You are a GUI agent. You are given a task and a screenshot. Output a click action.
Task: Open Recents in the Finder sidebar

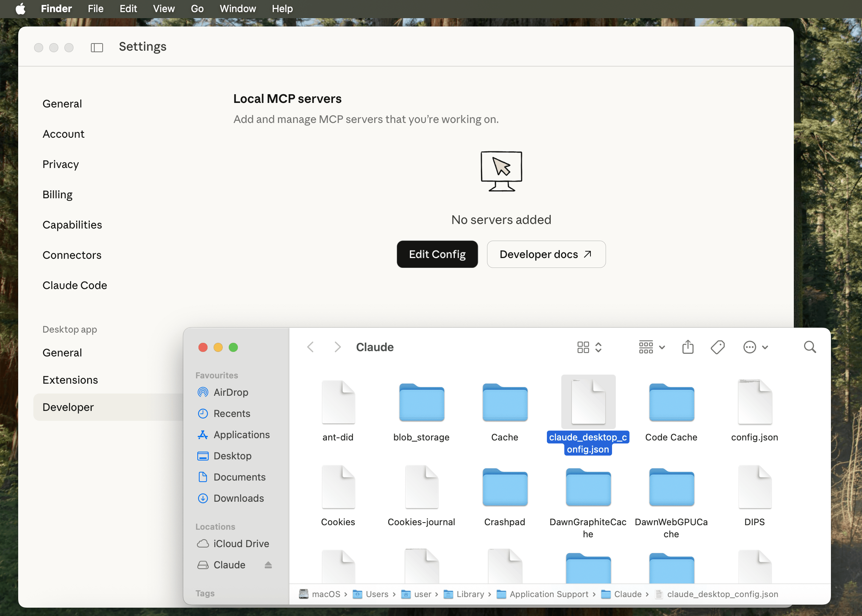coord(231,414)
